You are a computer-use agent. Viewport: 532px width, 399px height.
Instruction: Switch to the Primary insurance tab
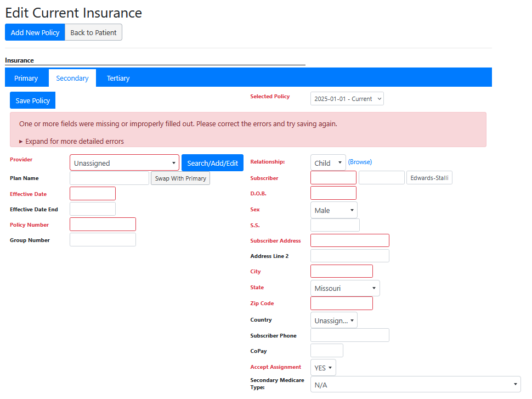pyautogui.click(x=26, y=78)
